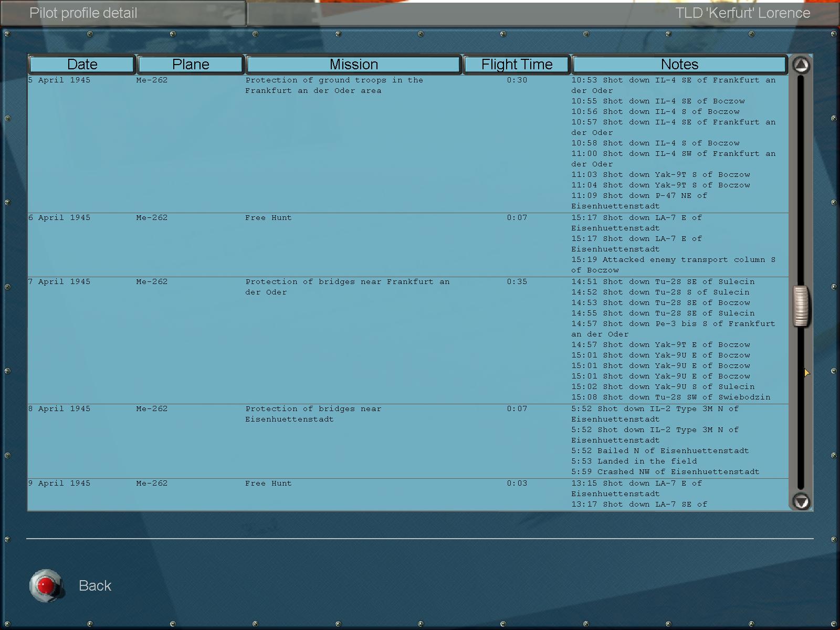
Task: Click the Mission column header
Action: pyautogui.click(x=354, y=65)
